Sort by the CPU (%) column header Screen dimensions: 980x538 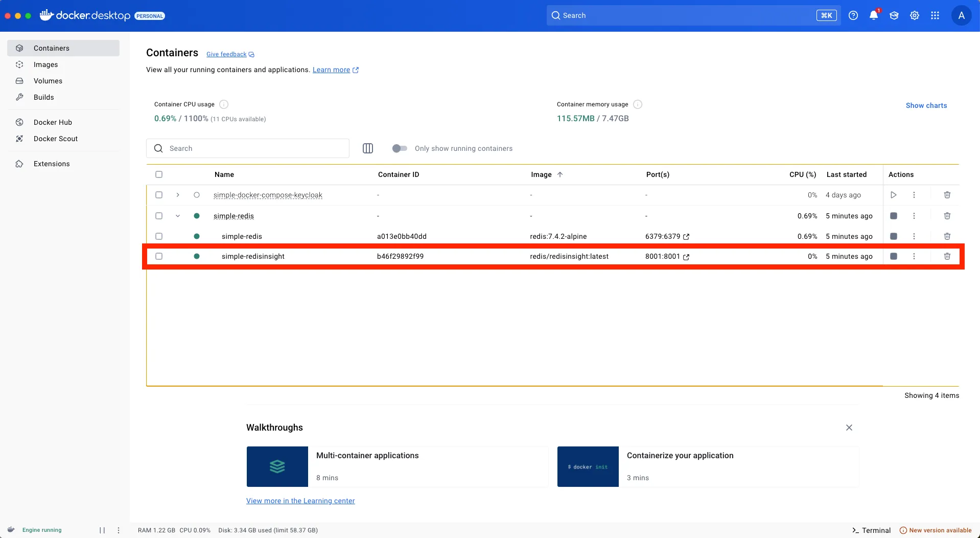[x=803, y=174]
